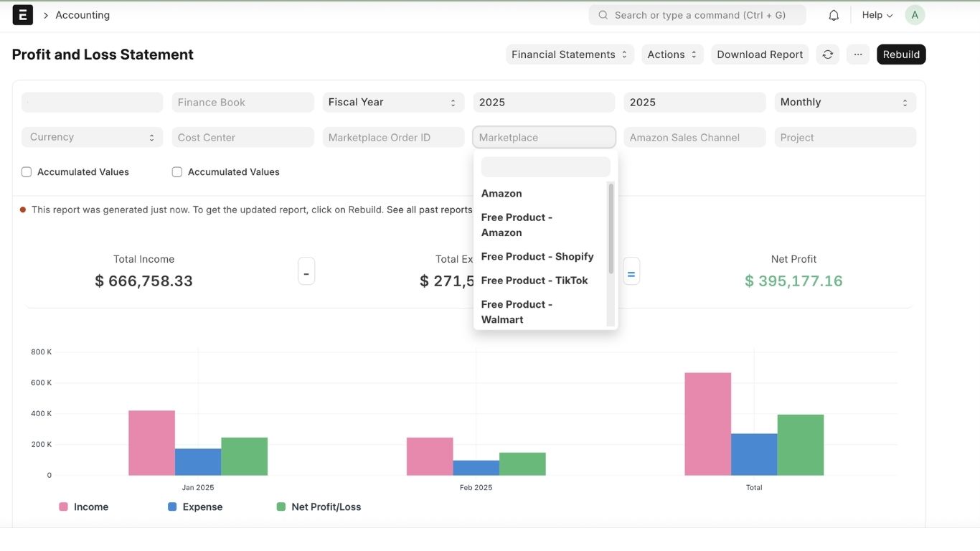Check the second Accumulated Values checkbox
This screenshot has width=980, height=551.
(x=176, y=171)
